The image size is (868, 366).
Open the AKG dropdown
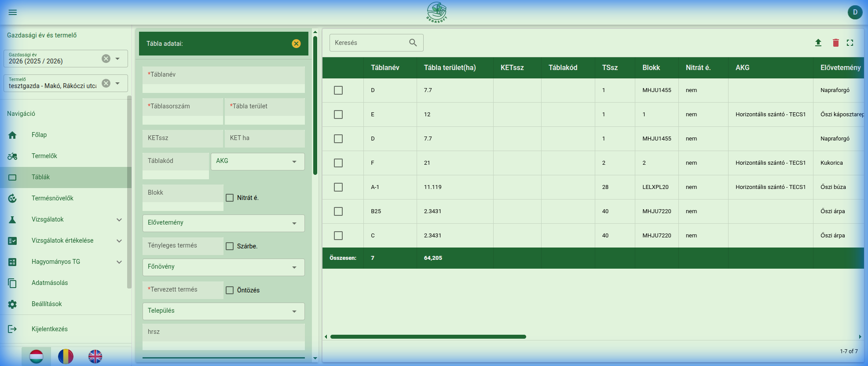coord(257,162)
